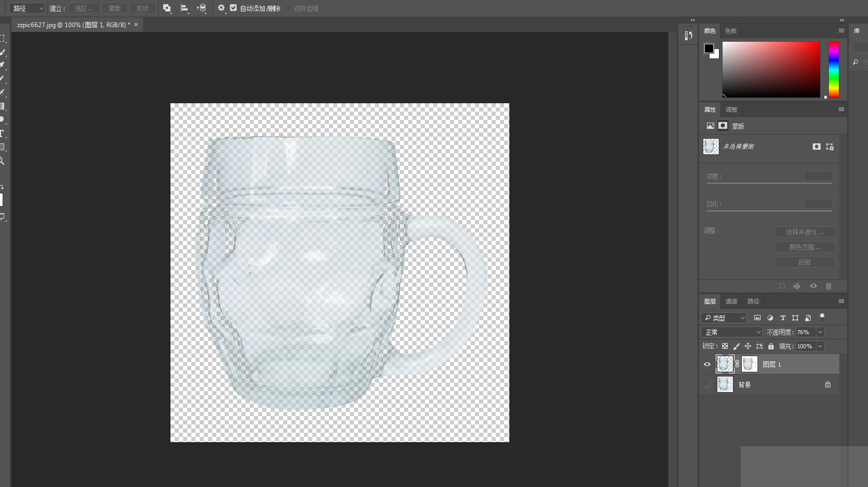Switch to the 路径 panel tab
The image size is (868, 487).
pos(753,301)
